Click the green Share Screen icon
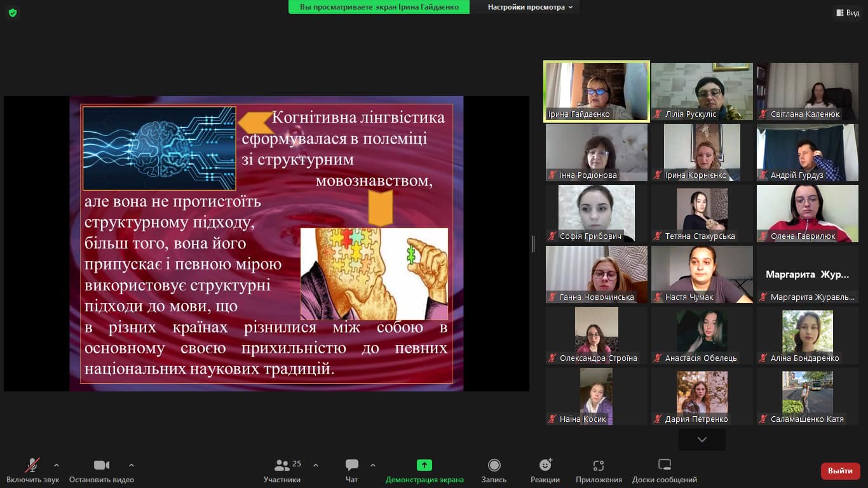Image resolution: width=868 pixels, height=488 pixels. coord(424,465)
